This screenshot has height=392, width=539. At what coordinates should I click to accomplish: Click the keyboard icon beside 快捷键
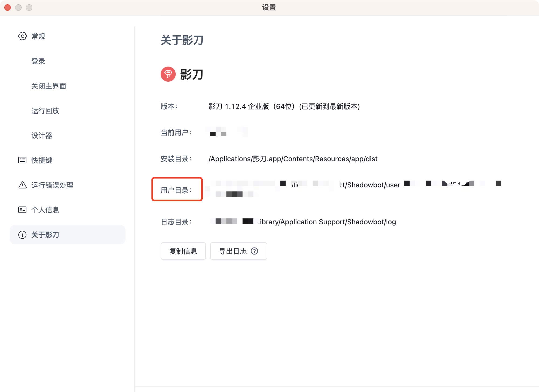click(x=22, y=160)
